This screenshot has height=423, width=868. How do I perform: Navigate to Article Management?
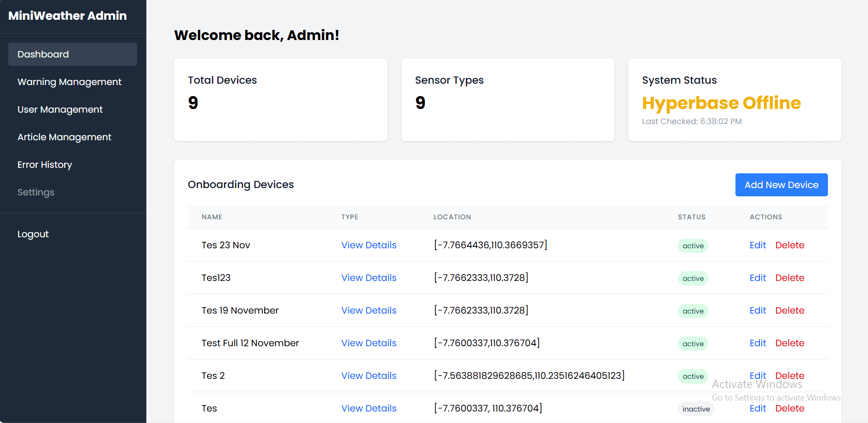64,137
